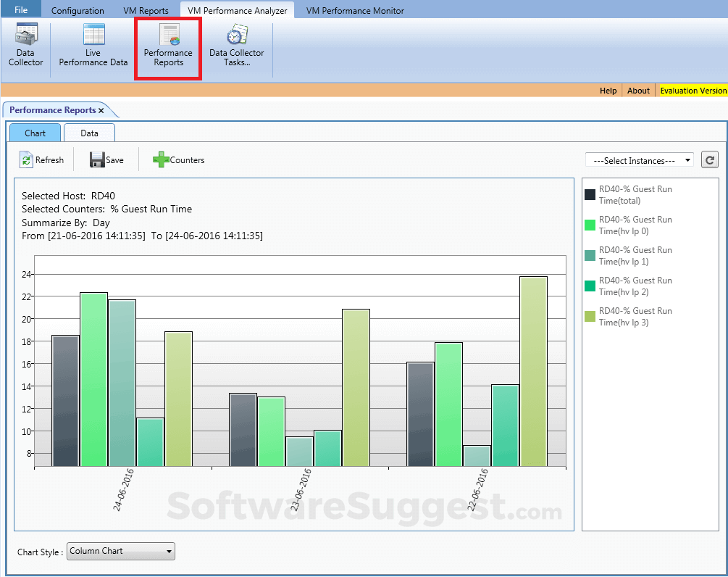This screenshot has height=577, width=728.
Task: Save the current report
Action: coord(107,159)
